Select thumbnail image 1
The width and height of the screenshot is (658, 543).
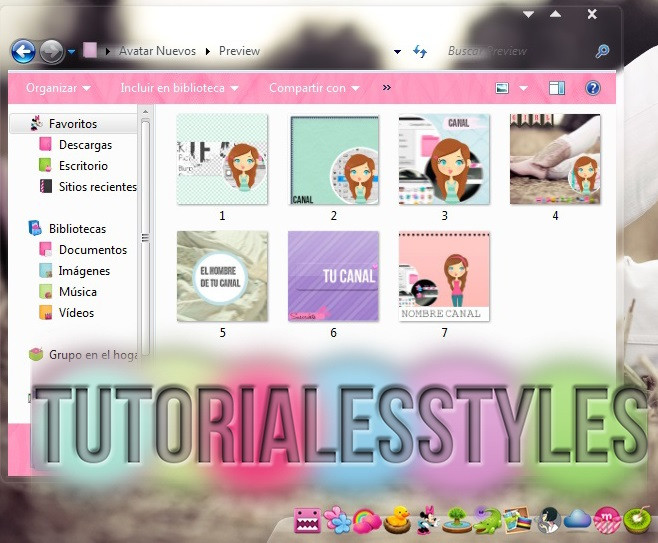click(222, 159)
